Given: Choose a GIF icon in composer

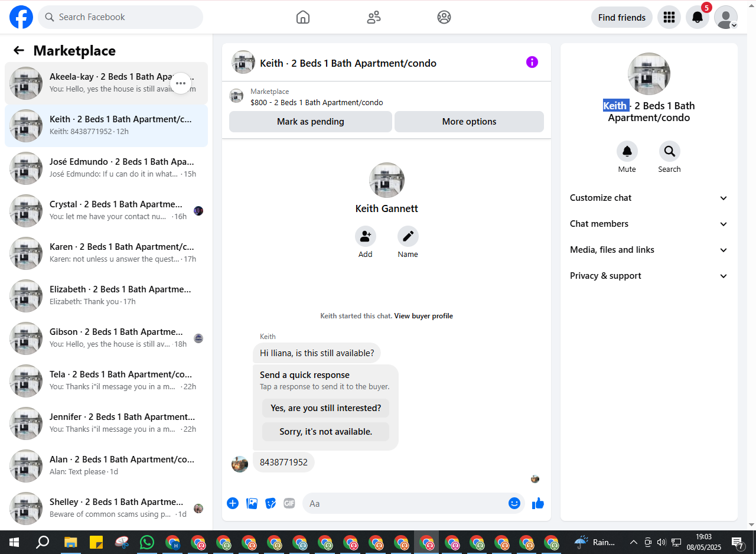Looking at the screenshot, I should (289, 503).
